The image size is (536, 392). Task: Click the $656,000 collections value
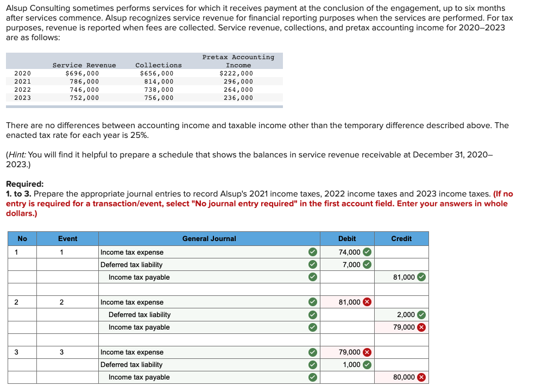156,73
